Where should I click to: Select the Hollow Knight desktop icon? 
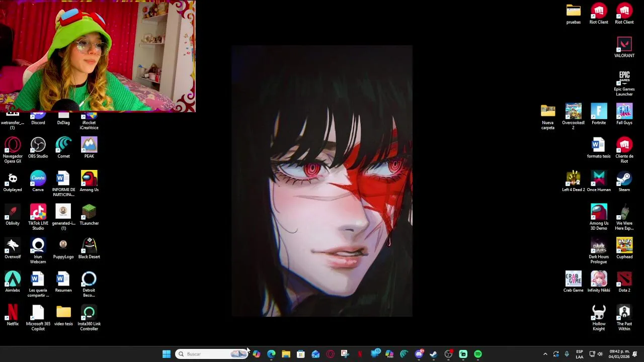[599, 318]
